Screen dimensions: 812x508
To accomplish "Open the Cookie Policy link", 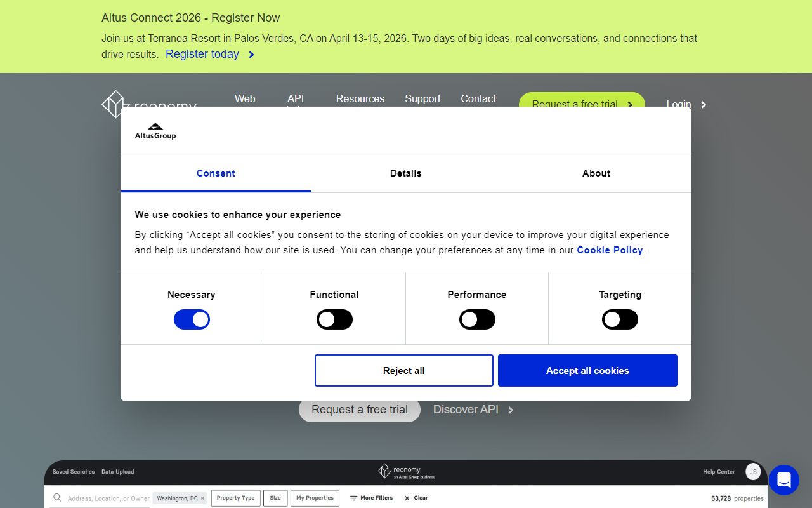I will [x=609, y=250].
